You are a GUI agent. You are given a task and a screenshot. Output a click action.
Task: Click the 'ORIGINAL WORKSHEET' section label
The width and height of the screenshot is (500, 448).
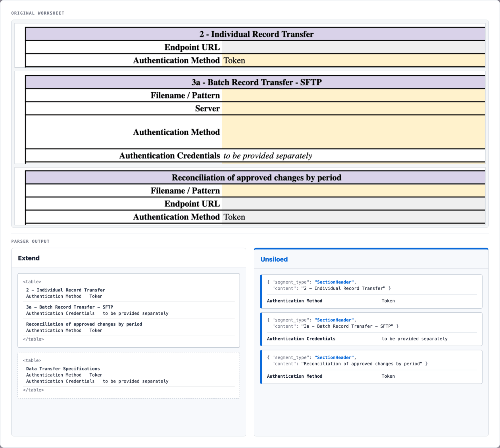38,13
